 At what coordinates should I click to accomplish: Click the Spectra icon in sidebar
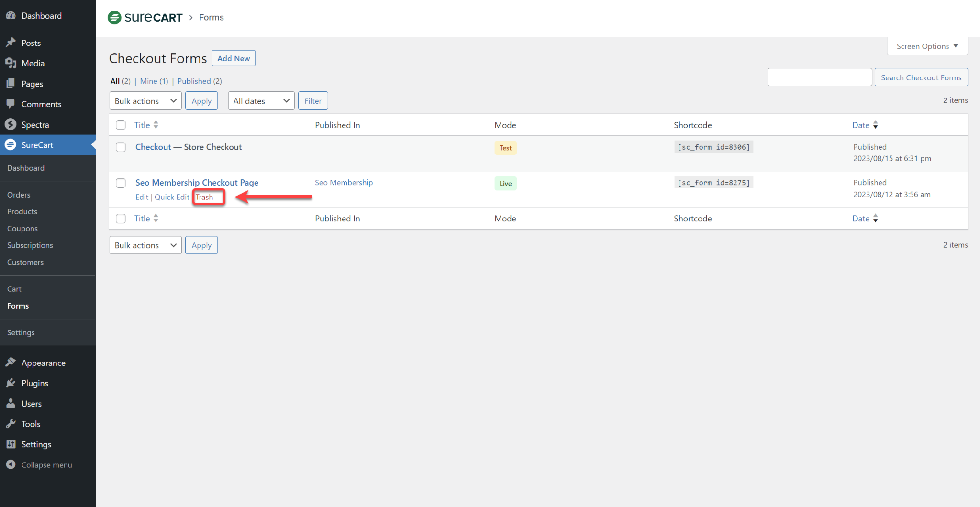click(x=11, y=124)
